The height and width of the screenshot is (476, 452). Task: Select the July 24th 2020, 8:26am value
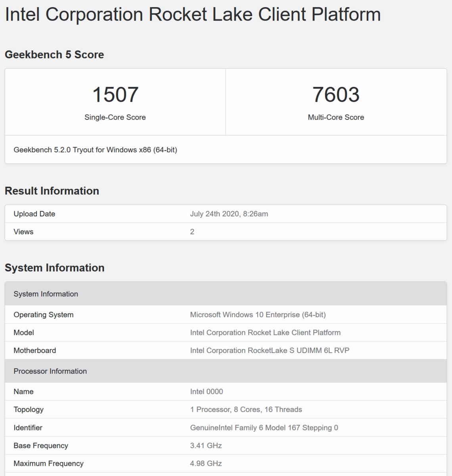point(229,214)
